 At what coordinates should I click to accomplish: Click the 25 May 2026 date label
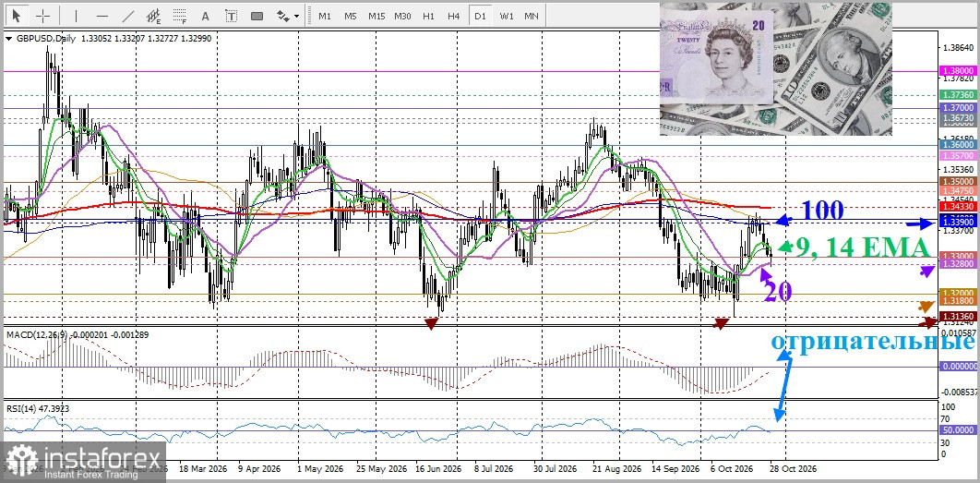(382, 468)
